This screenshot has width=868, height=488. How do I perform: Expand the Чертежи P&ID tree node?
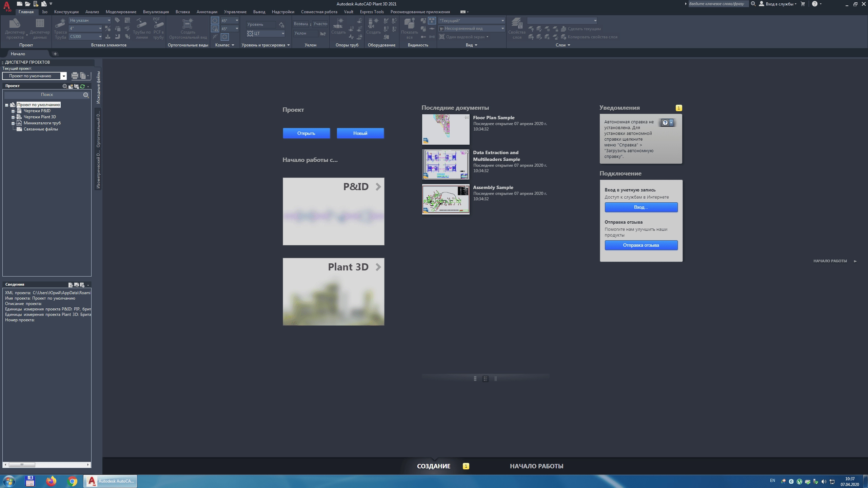tap(13, 111)
